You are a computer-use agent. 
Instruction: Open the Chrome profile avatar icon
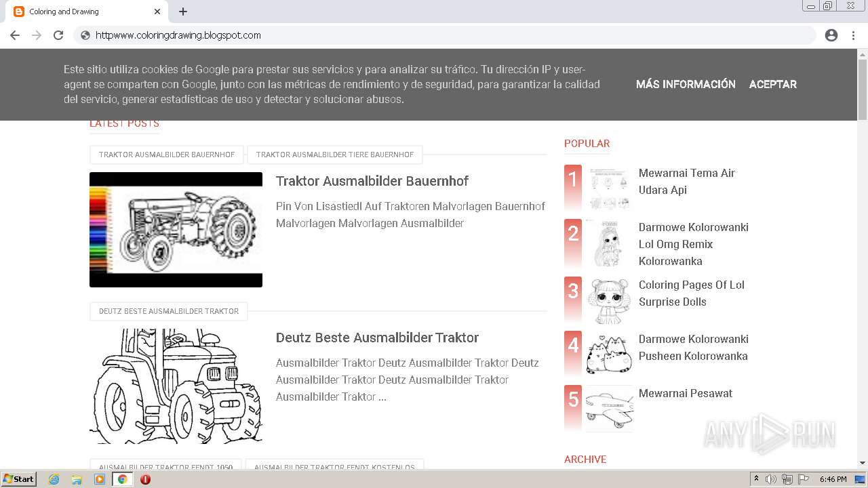[831, 35]
